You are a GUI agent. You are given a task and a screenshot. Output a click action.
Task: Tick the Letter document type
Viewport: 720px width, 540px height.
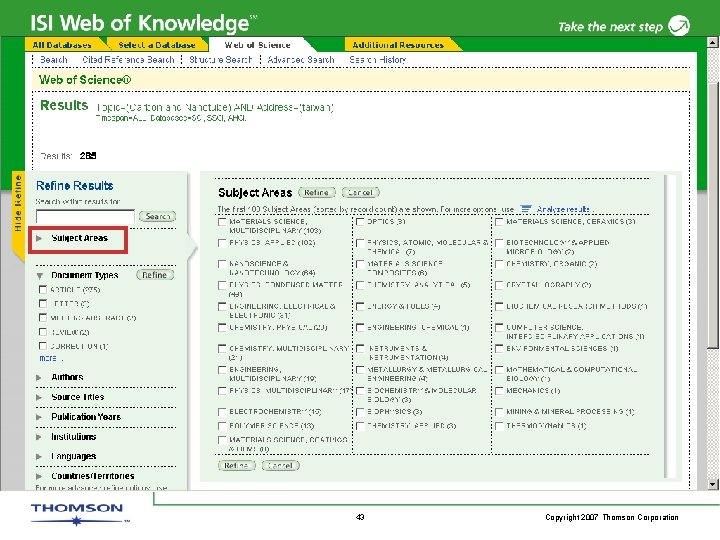(x=43, y=304)
